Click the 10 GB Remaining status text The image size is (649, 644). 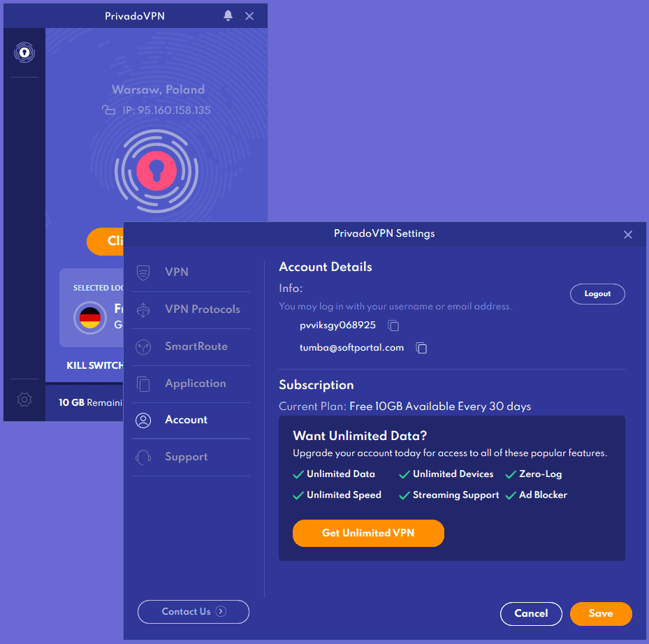click(x=91, y=403)
